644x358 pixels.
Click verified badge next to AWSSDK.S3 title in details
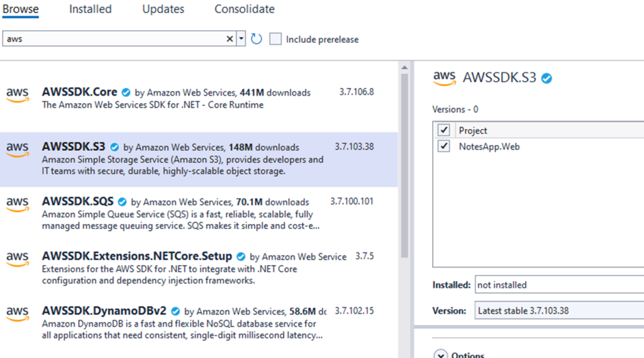(x=547, y=79)
